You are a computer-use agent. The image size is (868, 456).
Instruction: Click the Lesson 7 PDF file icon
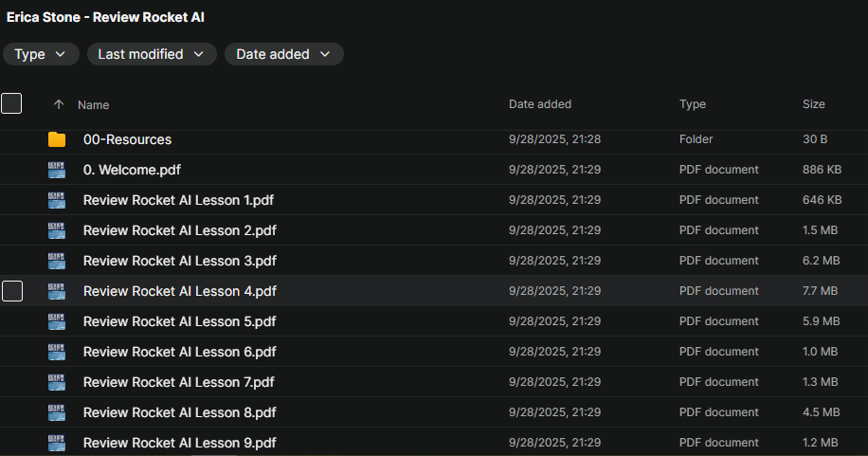click(x=57, y=382)
